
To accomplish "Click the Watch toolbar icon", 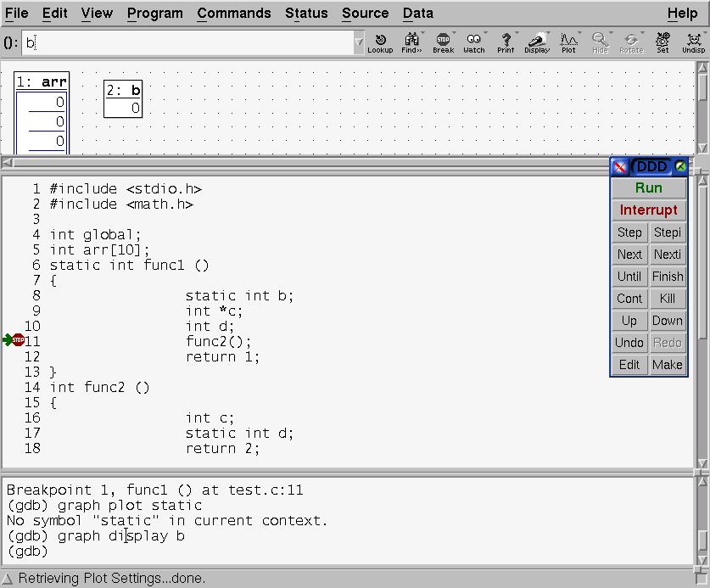I will [474, 43].
